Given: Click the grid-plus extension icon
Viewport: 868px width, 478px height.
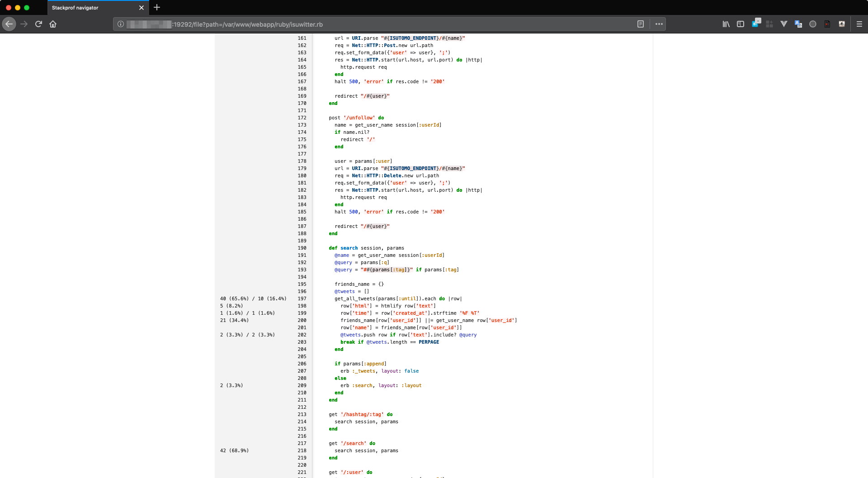Looking at the screenshot, I should pyautogui.click(x=769, y=24).
